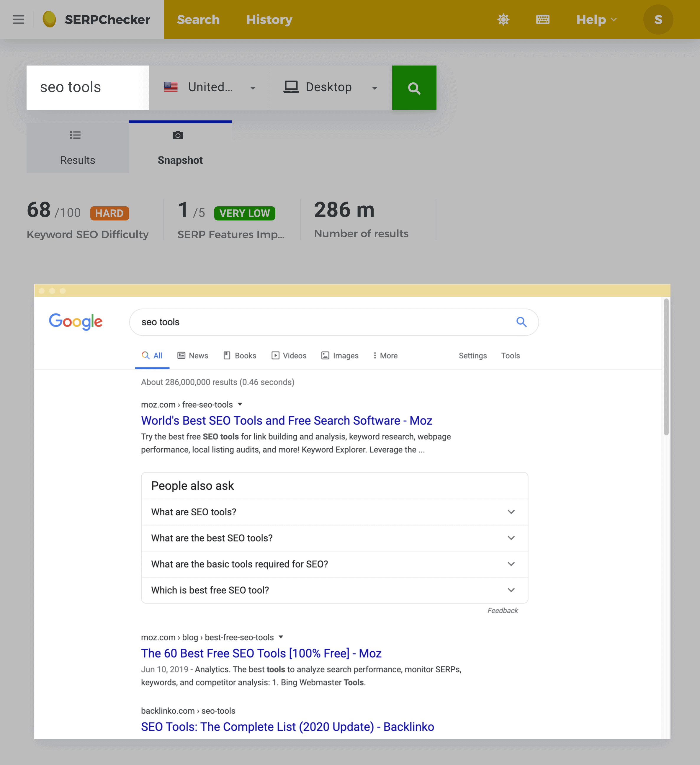The width and height of the screenshot is (700, 765).
Task: Expand basic tools required for SEO question
Action: 334,564
